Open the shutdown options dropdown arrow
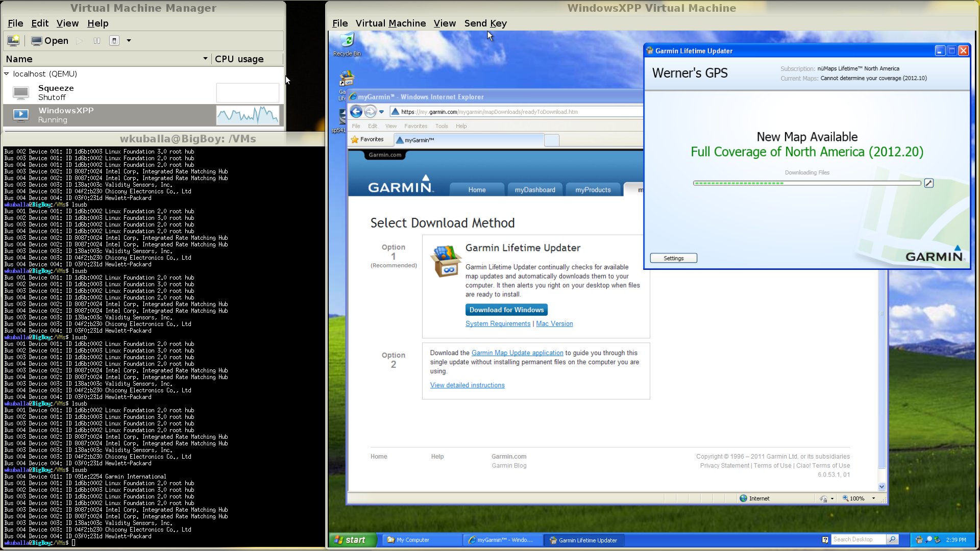This screenshot has height=551, width=980. click(129, 41)
